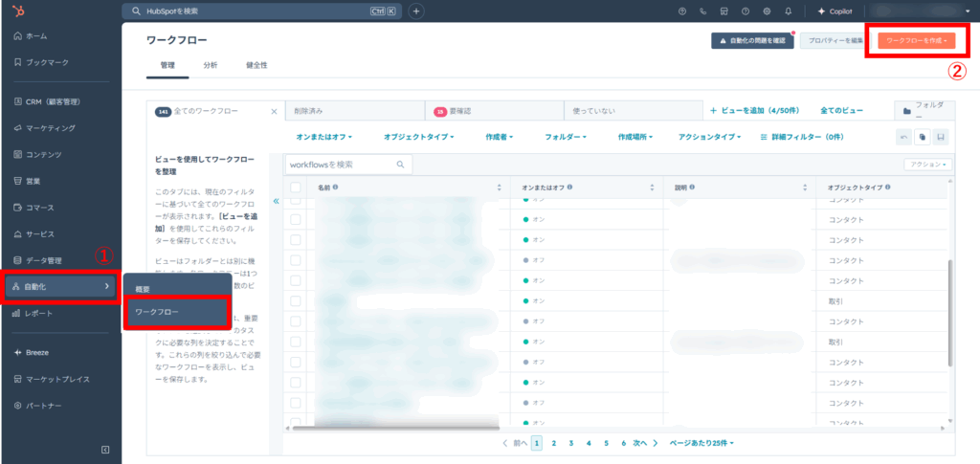Screen dimensions: 980x464
Task: Open the ワークフローを作成 dropdown button
Action: tap(917, 40)
